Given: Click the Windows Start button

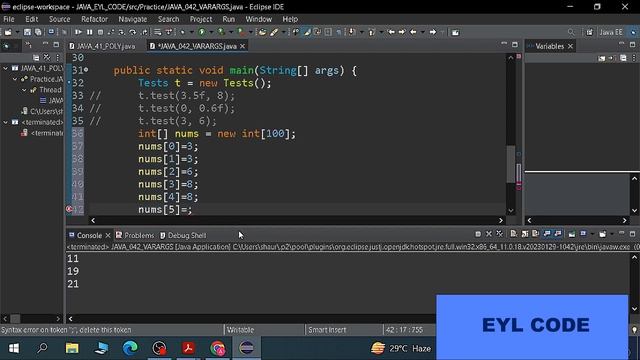Looking at the screenshot, I should (x=14, y=348).
